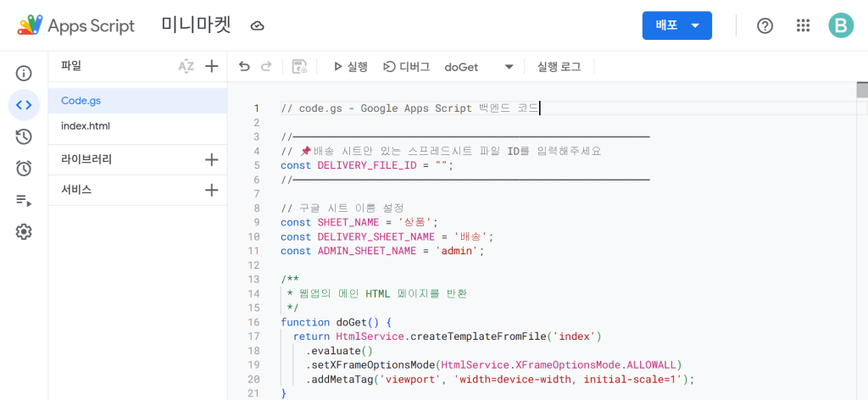868x400 pixels.
Task: Open the Overview info icon in sidebar
Action: (x=24, y=74)
